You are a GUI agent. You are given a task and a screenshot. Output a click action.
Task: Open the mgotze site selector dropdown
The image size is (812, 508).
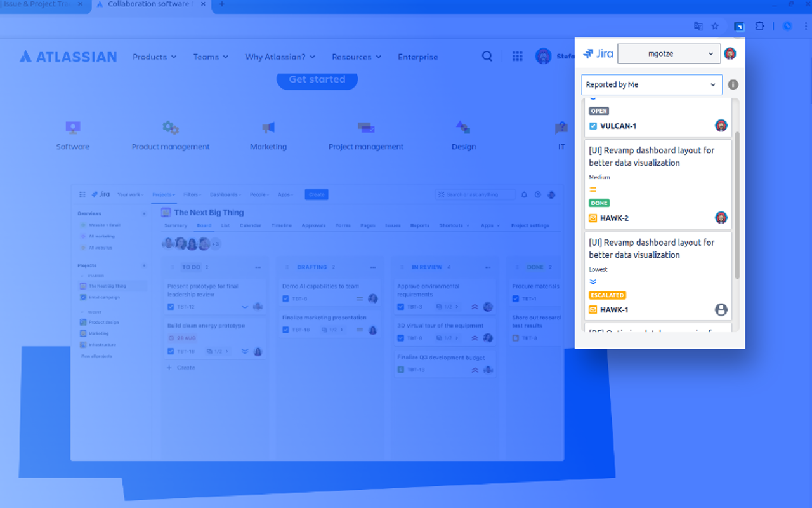(x=669, y=54)
